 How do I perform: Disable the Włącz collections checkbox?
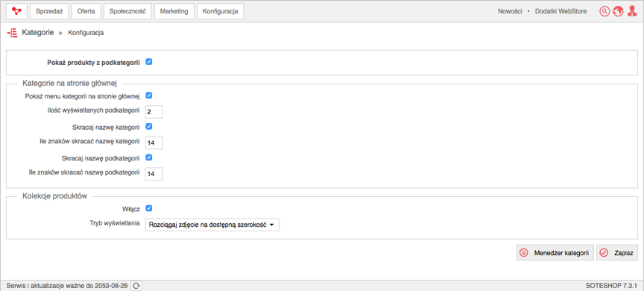149,208
